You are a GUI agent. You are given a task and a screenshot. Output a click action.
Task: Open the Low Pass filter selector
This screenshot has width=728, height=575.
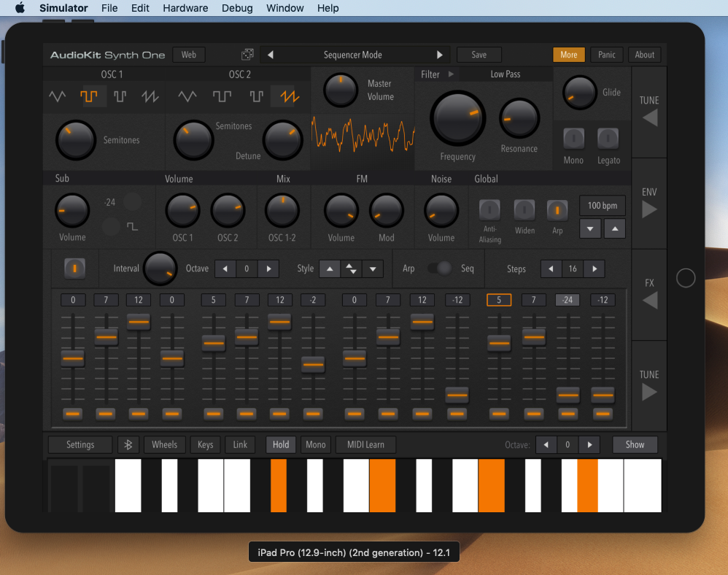click(x=505, y=74)
